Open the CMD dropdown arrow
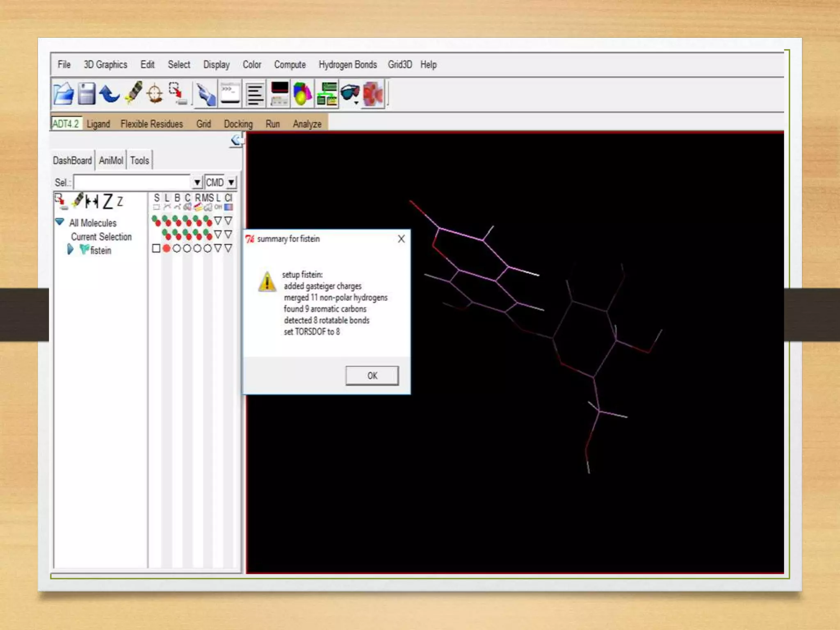The width and height of the screenshot is (840, 630). click(x=231, y=183)
